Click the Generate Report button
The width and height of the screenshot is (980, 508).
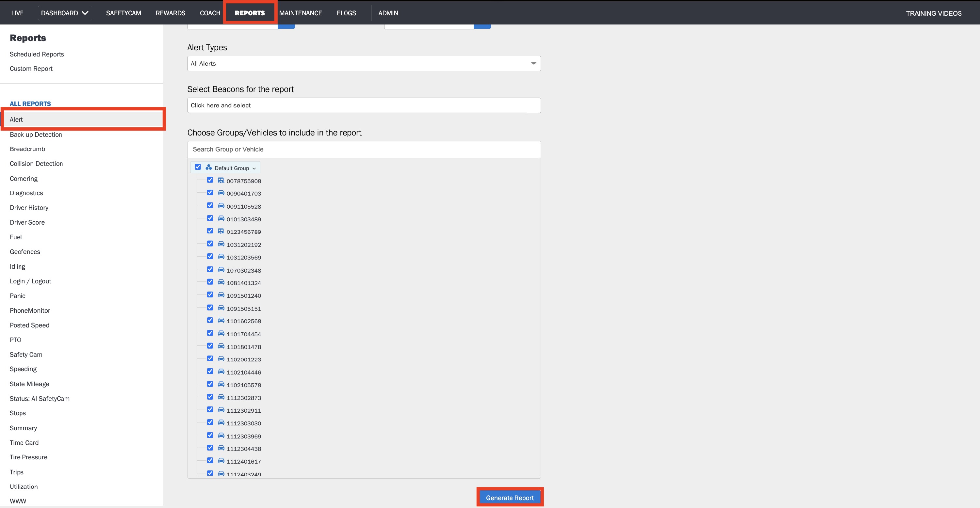click(510, 498)
